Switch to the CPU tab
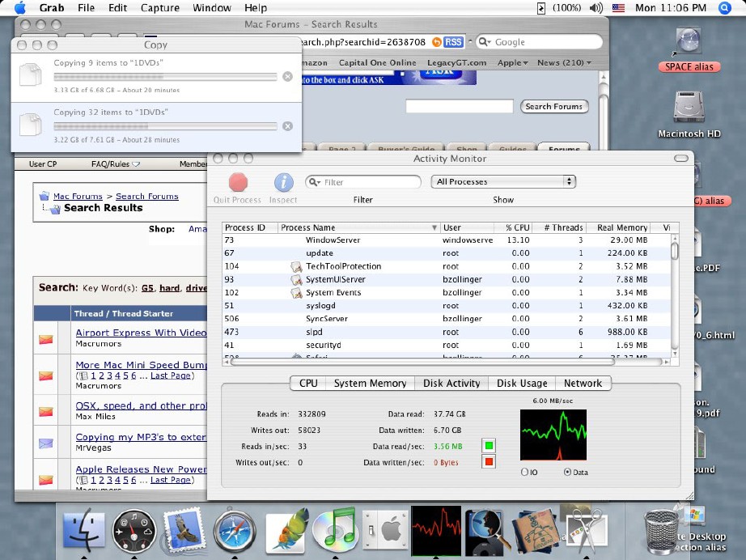 tap(308, 383)
